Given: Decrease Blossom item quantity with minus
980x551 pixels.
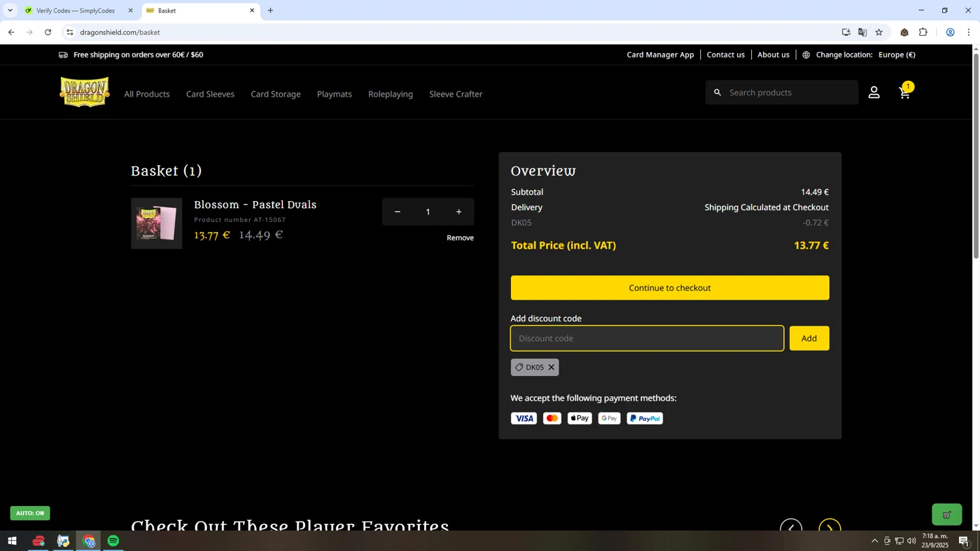Looking at the screenshot, I should tap(397, 212).
